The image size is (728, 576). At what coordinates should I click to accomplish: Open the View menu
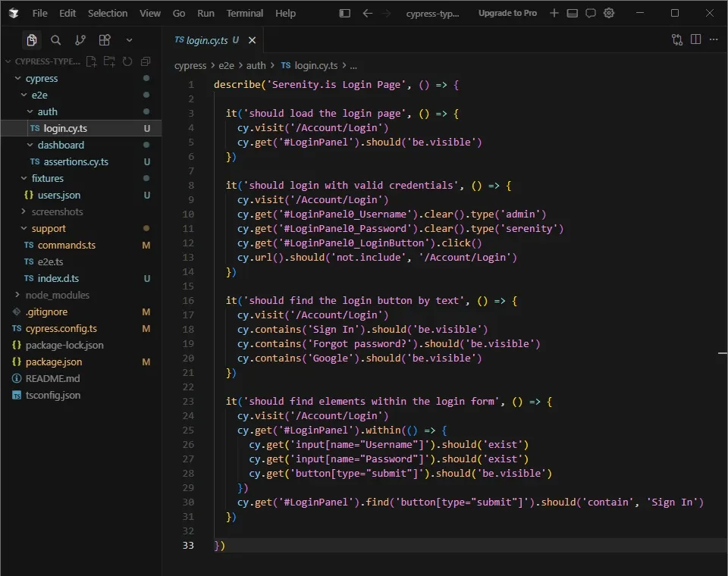[150, 14]
